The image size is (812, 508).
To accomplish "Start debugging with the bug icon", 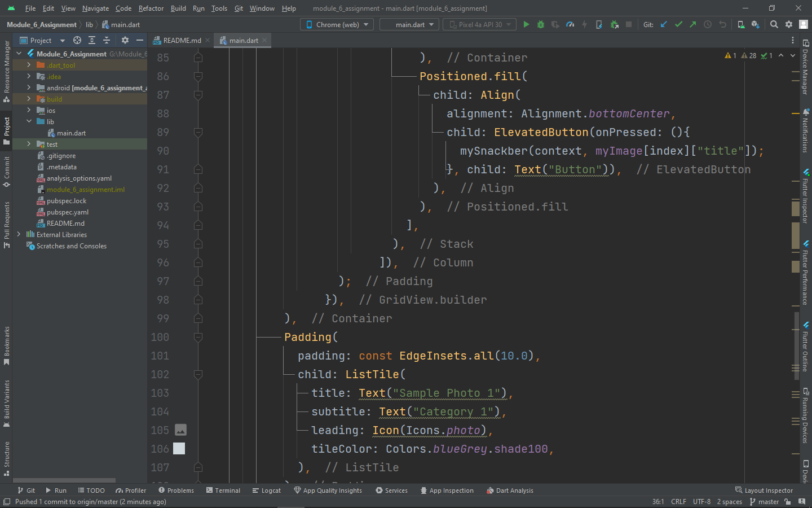I will [x=540, y=24].
